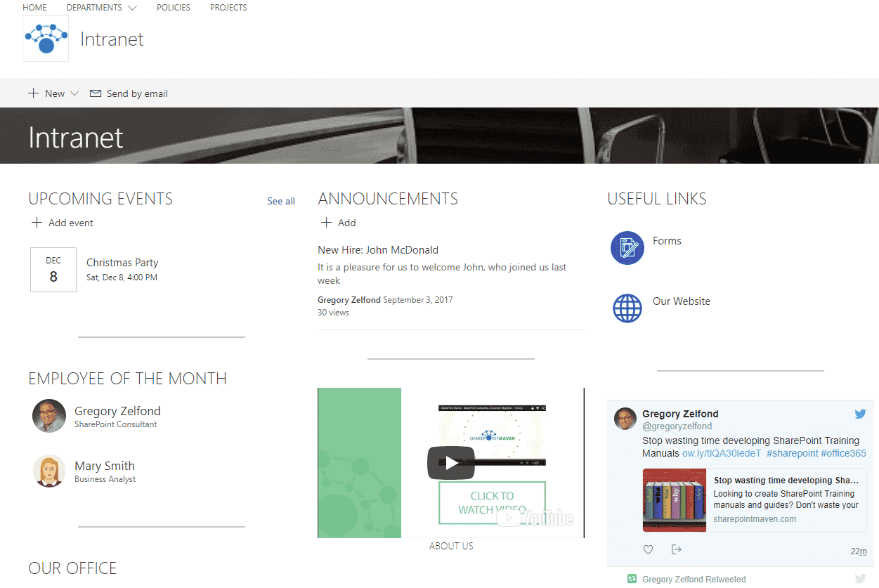Click the book image in the tweet card
879x588 pixels.
tap(674, 500)
